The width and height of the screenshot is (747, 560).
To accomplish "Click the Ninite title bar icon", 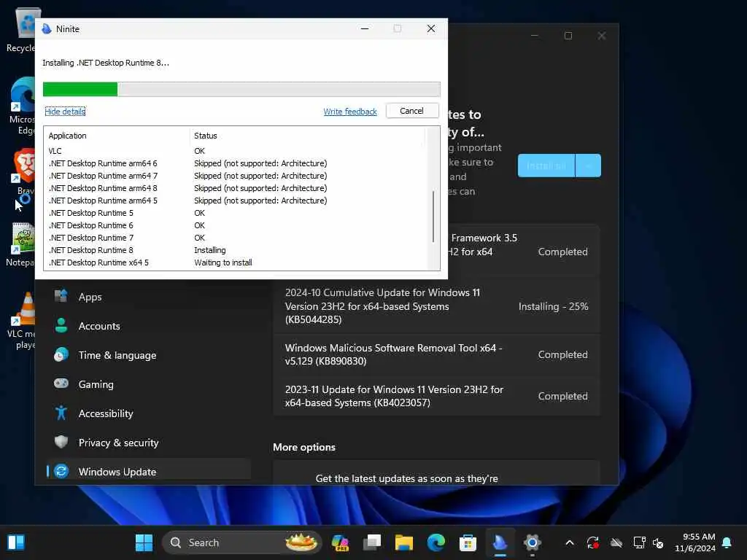I will point(47,29).
